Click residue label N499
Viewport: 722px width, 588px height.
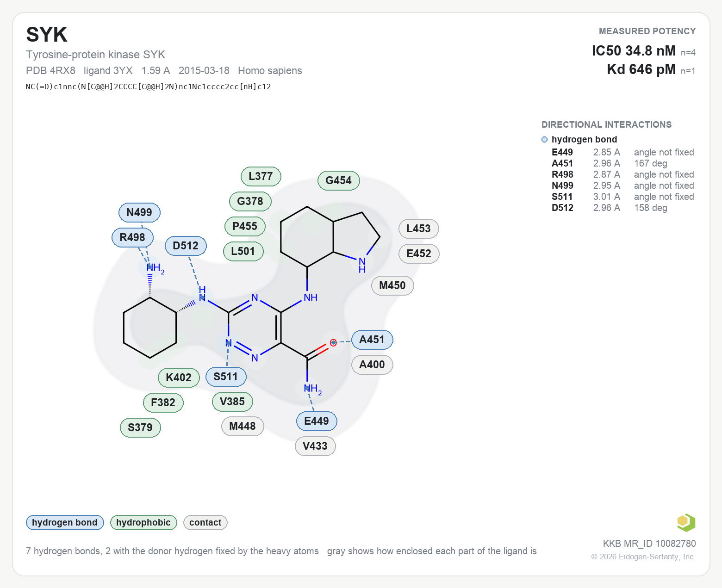click(140, 212)
